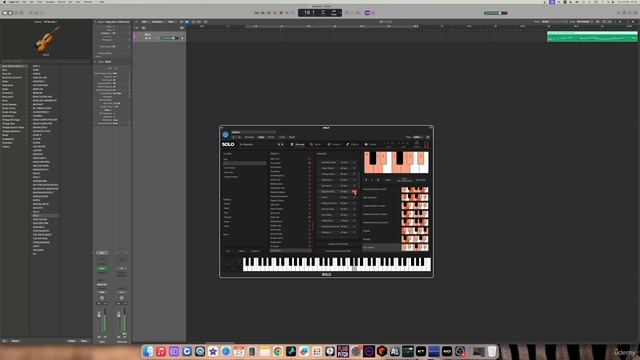Open the Library via toolbar button
This screenshot has width=640, height=360.
[4, 13]
